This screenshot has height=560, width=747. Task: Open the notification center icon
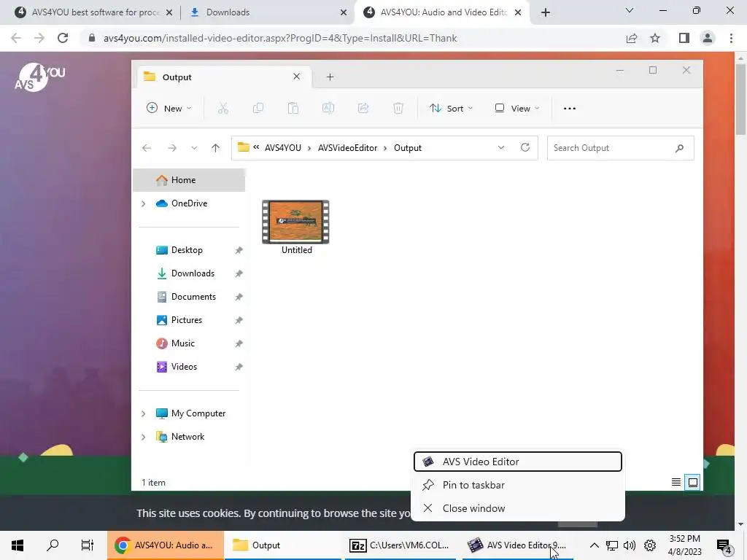click(x=724, y=545)
